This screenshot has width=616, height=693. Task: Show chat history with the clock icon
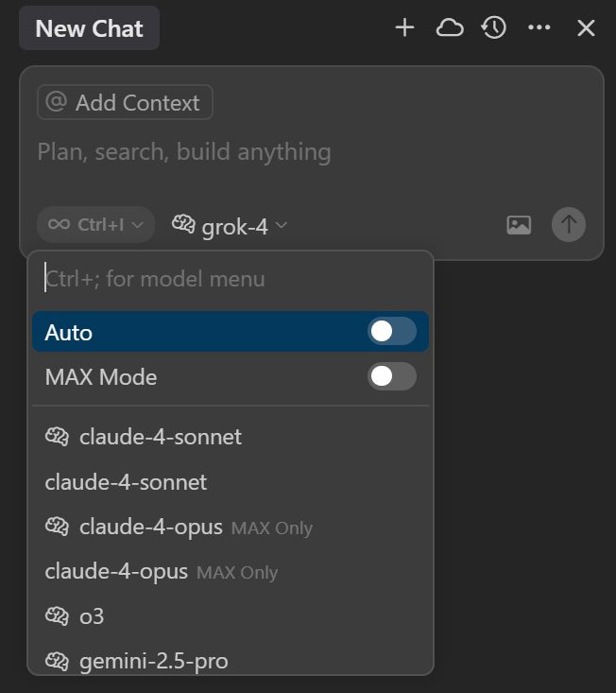[x=493, y=27]
